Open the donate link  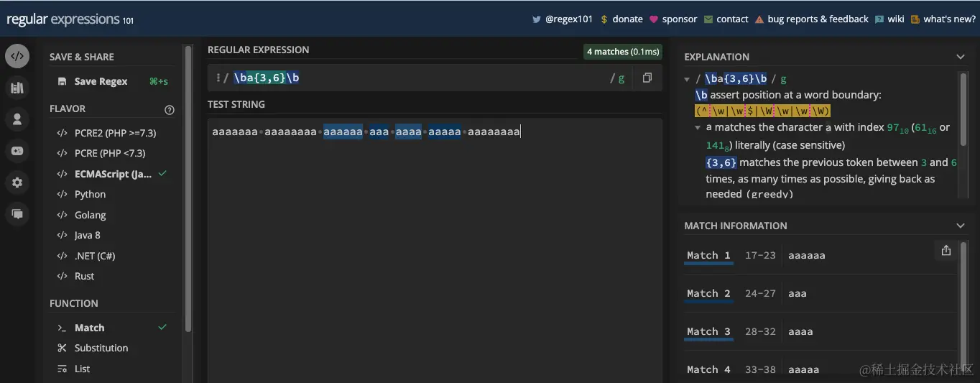pyautogui.click(x=621, y=19)
